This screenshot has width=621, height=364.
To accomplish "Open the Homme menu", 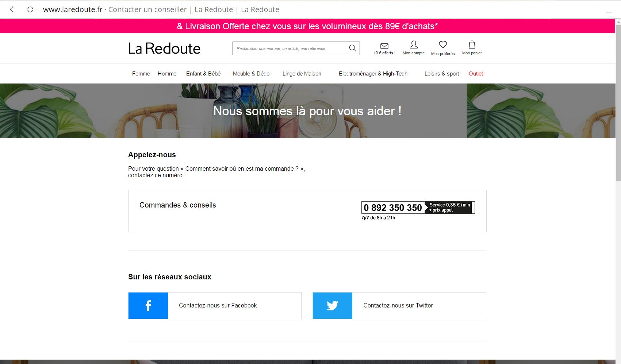I will pyautogui.click(x=167, y=74).
